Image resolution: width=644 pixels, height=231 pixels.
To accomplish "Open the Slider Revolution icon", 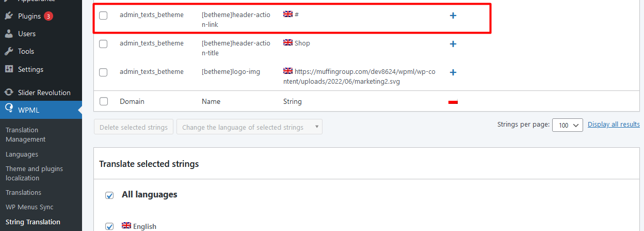I will click(9, 93).
